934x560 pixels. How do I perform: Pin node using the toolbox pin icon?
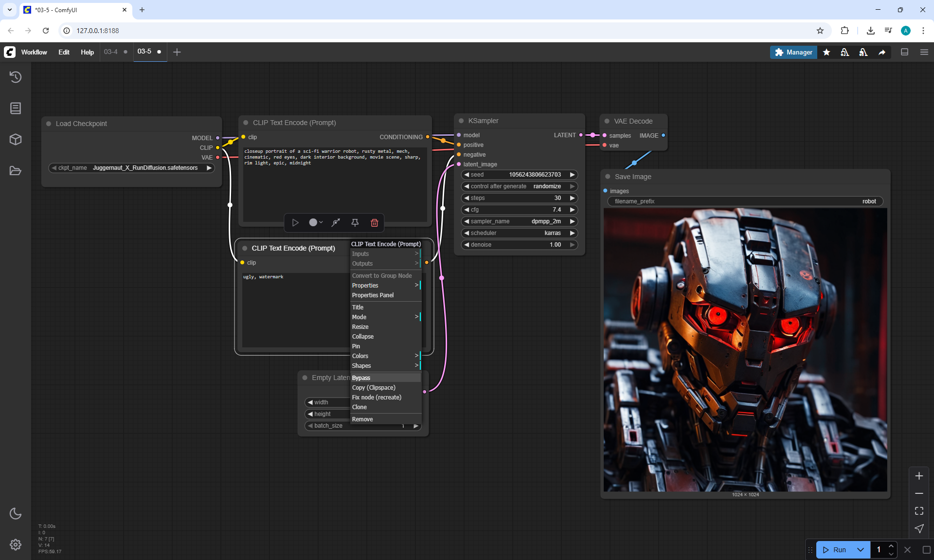tap(355, 222)
